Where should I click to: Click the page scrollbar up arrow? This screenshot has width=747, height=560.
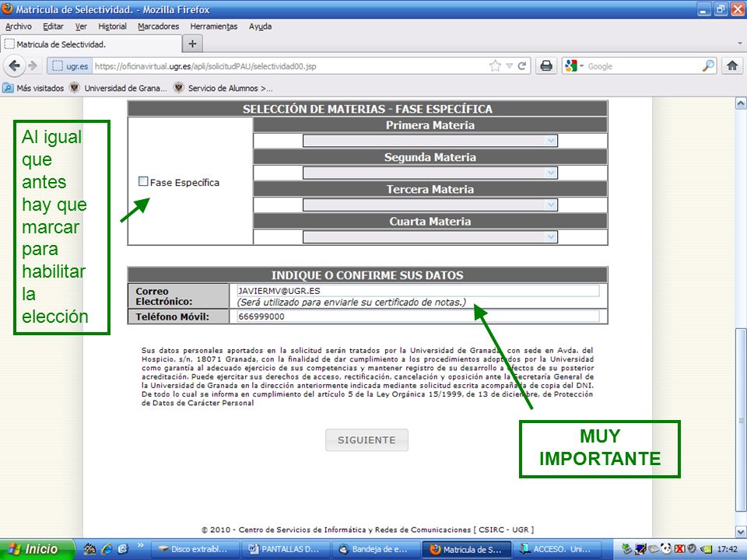[x=740, y=103]
